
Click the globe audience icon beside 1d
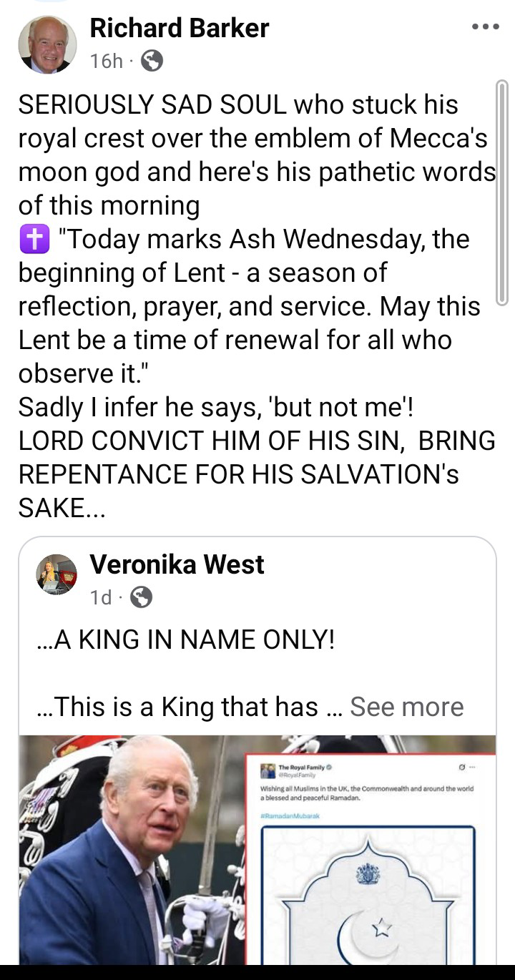coord(142,597)
